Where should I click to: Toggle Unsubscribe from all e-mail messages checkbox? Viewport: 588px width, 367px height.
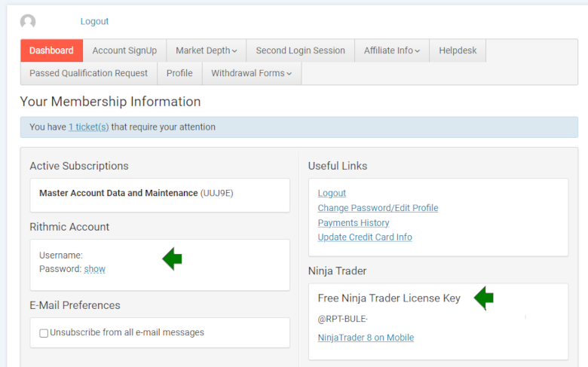point(44,333)
